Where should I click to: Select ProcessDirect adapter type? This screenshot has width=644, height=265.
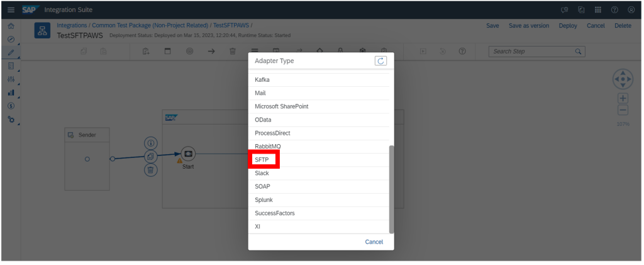[319, 133]
